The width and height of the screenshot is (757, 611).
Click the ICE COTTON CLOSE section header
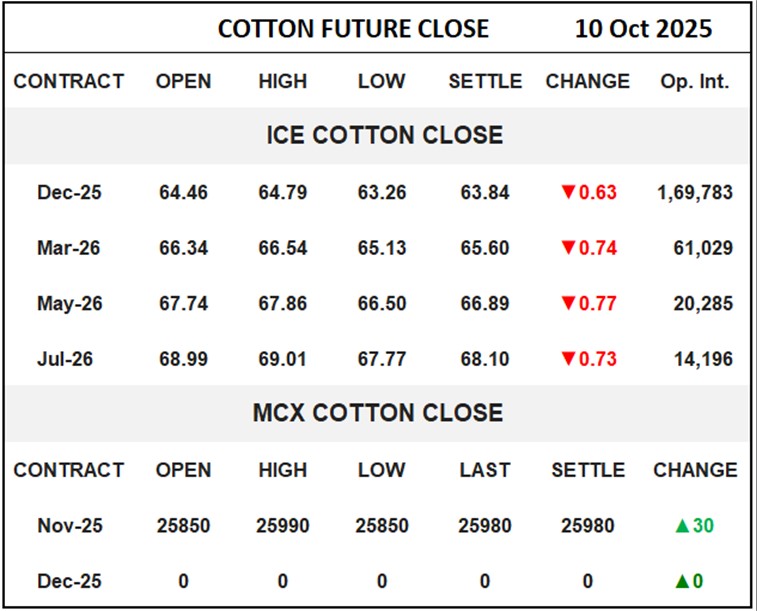[x=384, y=135]
